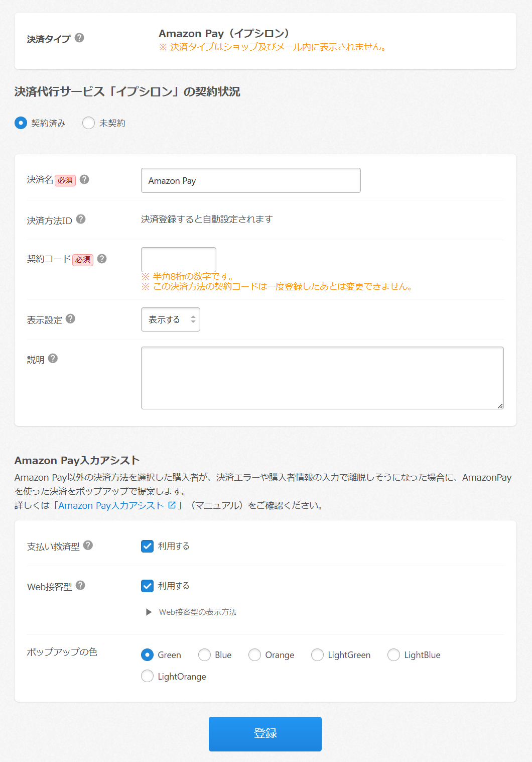Open help icon for 支払い救済型
The height and width of the screenshot is (762, 532).
point(88,545)
